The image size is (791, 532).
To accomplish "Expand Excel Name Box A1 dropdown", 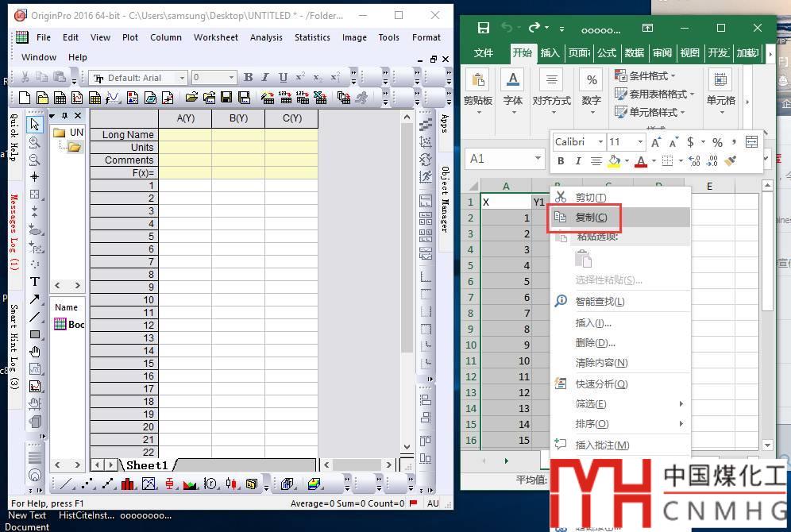I will coord(538,158).
